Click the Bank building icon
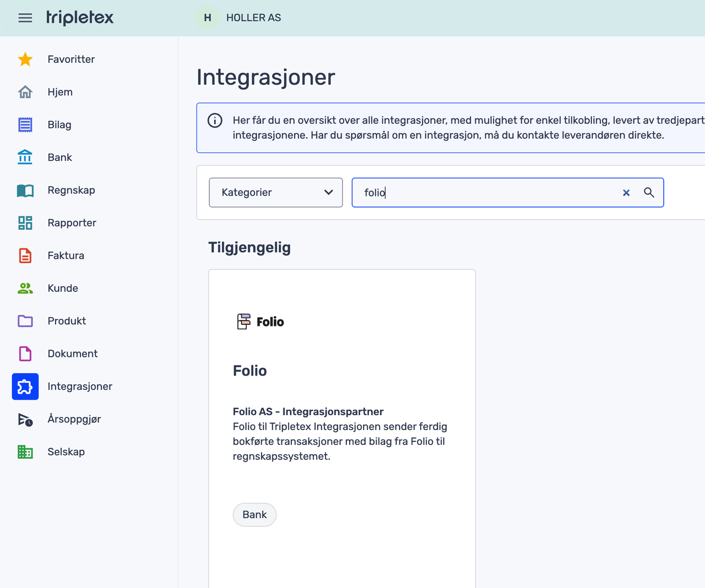The height and width of the screenshot is (588, 705). pos(25,157)
